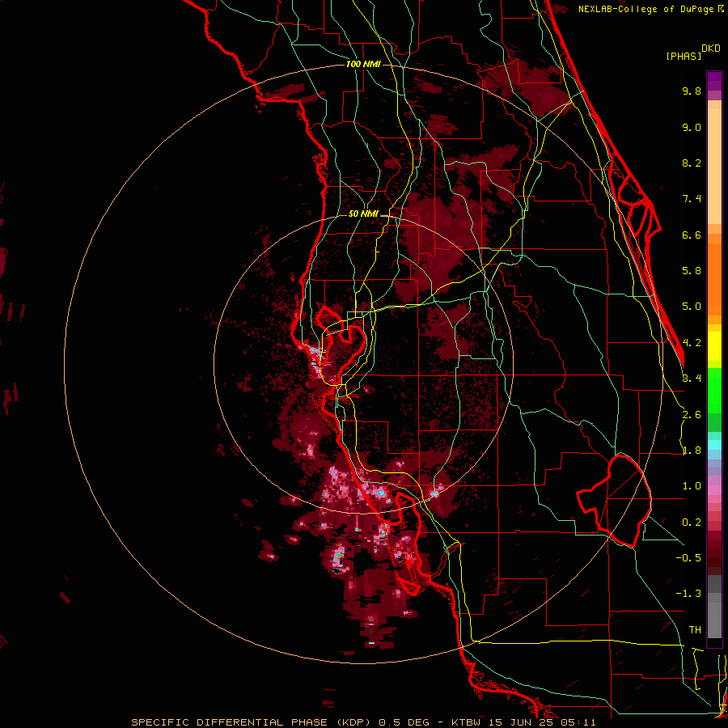Click the 5.0 value on the color scale

[x=692, y=307]
